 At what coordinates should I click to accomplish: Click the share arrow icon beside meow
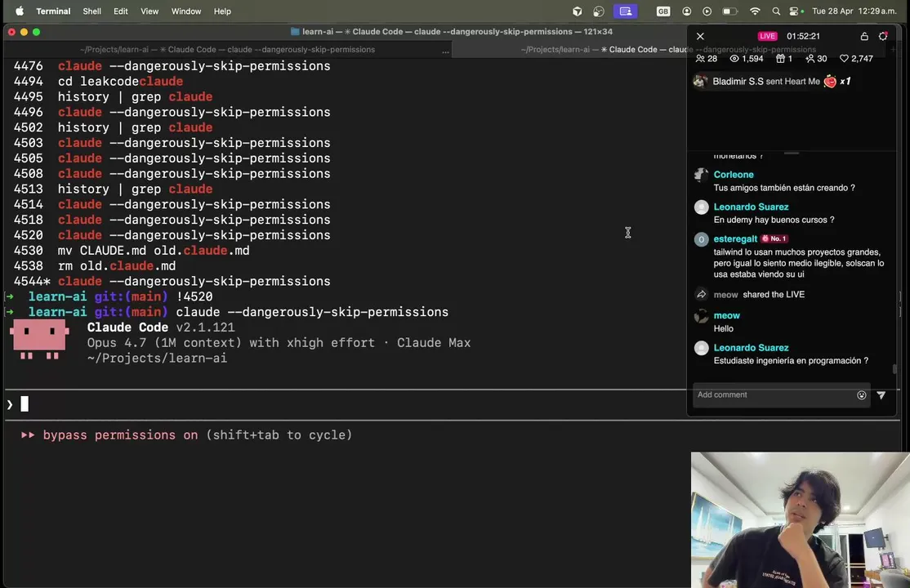pos(701,294)
